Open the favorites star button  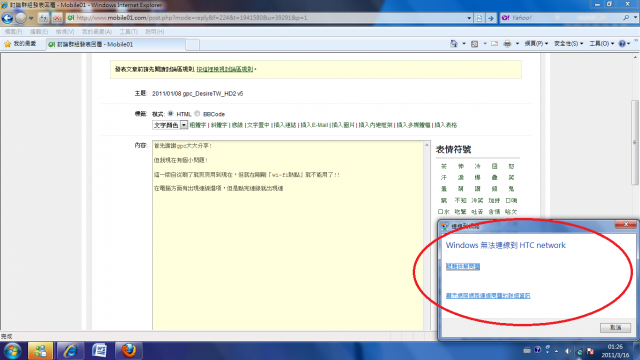click(20, 44)
